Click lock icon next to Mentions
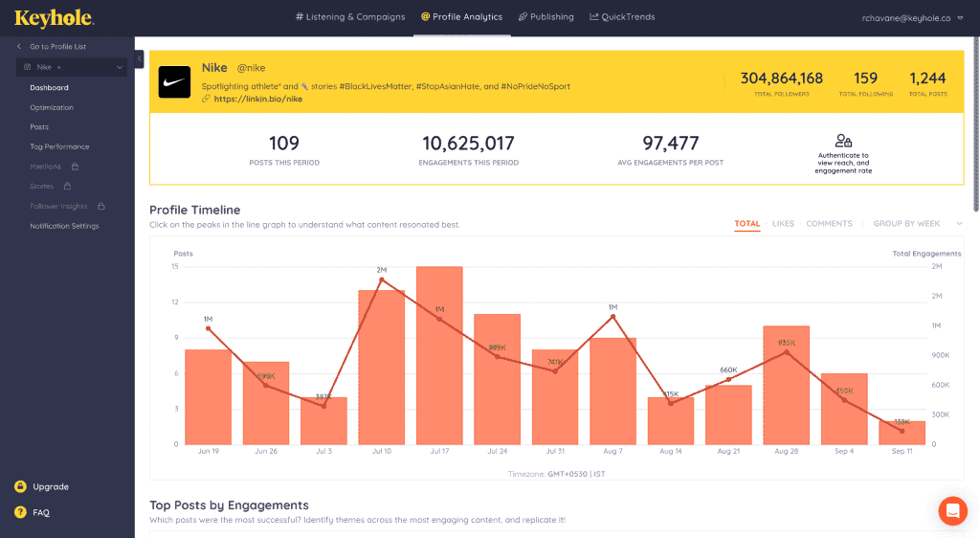980x538 pixels. [75, 167]
